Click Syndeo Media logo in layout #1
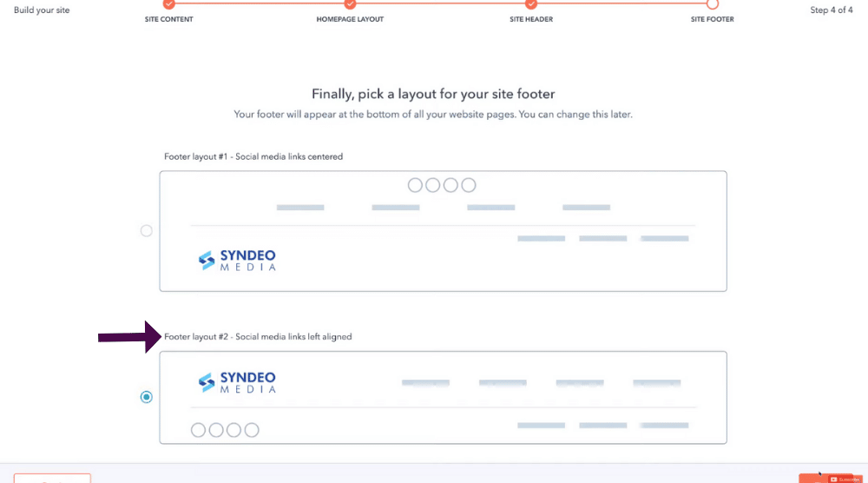 [237, 260]
